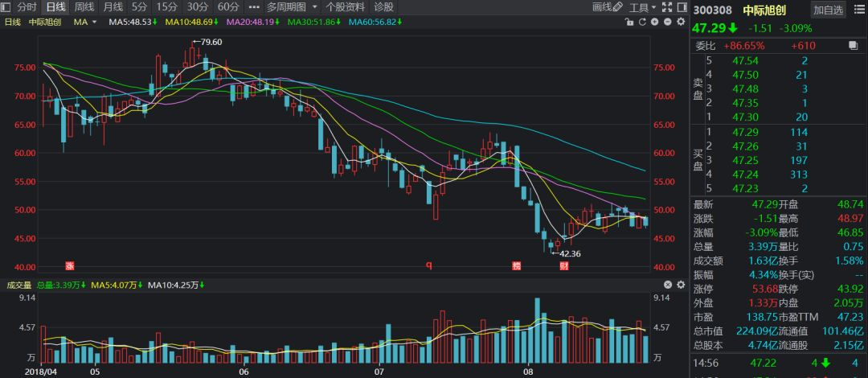Viewport: 868px width, 378px height.
Task: Click the 涨 marker on timeline
Action: pyautogui.click(x=70, y=265)
